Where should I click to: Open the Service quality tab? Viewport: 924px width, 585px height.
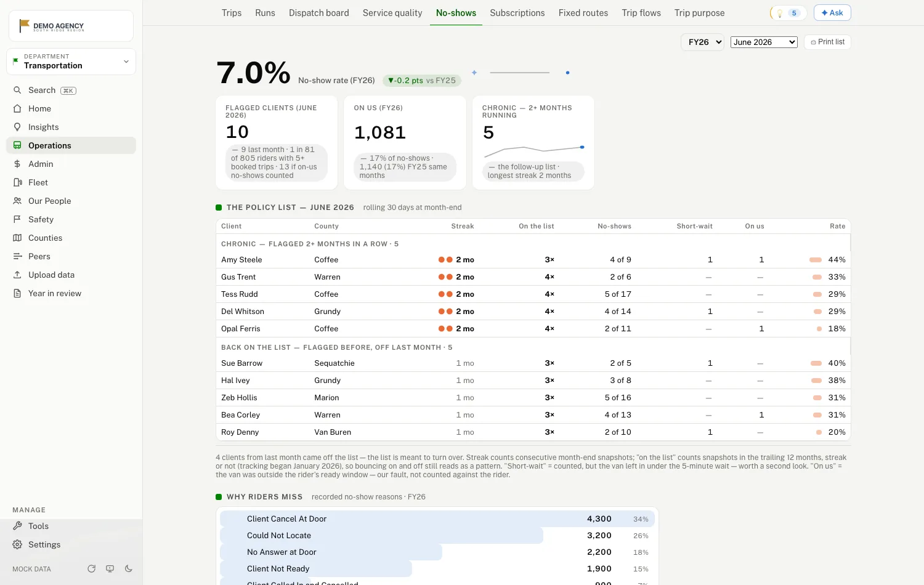click(392, 13)
